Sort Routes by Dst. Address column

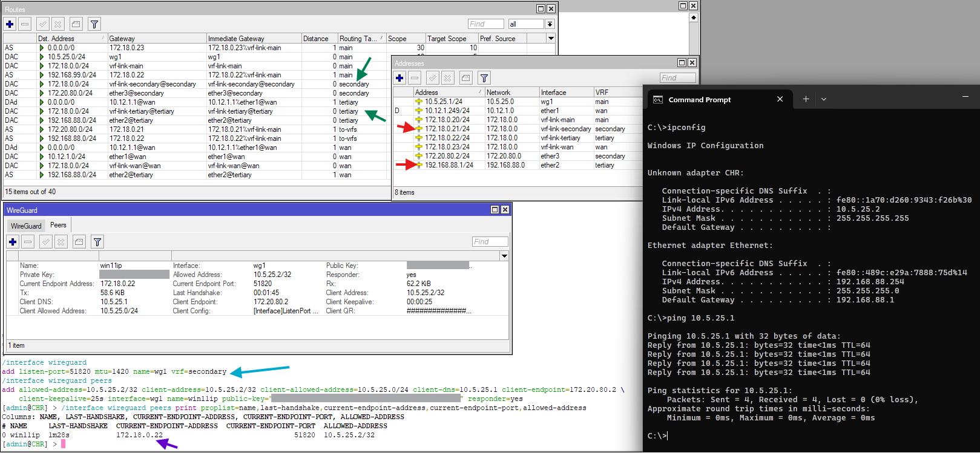tap(71, 38)
